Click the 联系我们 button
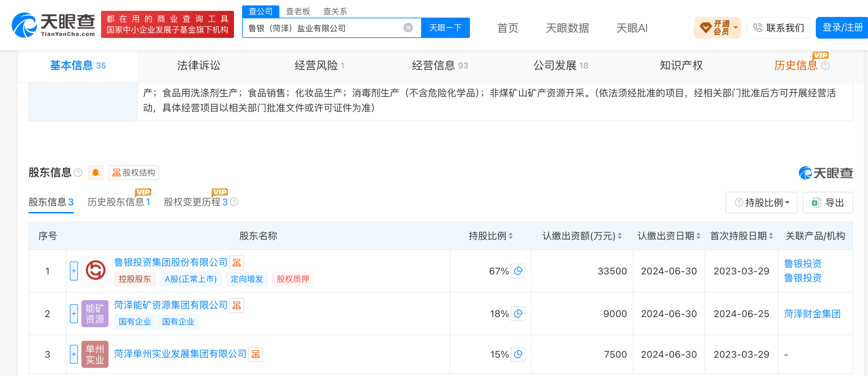868x376 pixels. point(778,28)
